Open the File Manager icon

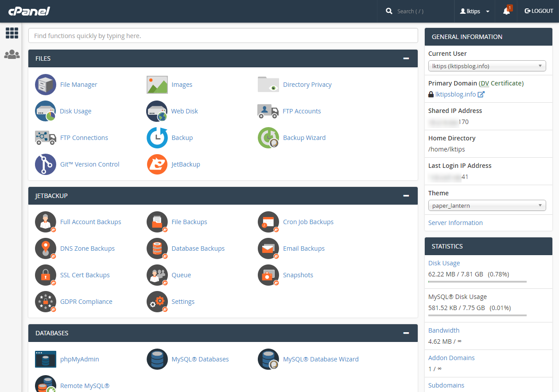[46, 85]
